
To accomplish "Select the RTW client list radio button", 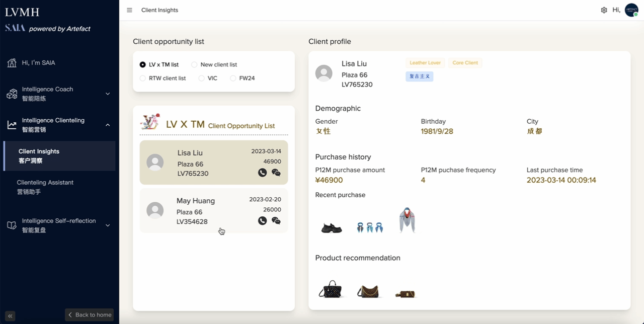I will pos(143,78).
